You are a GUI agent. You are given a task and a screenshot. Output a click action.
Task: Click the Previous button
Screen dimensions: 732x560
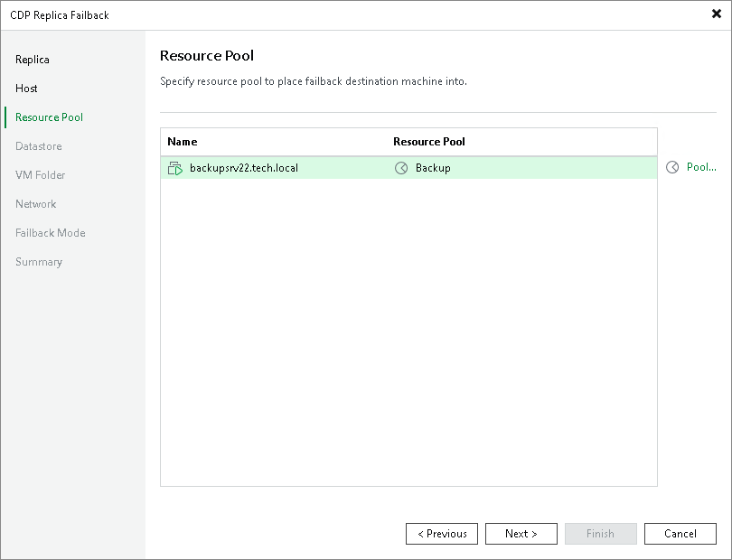[442, 534]
